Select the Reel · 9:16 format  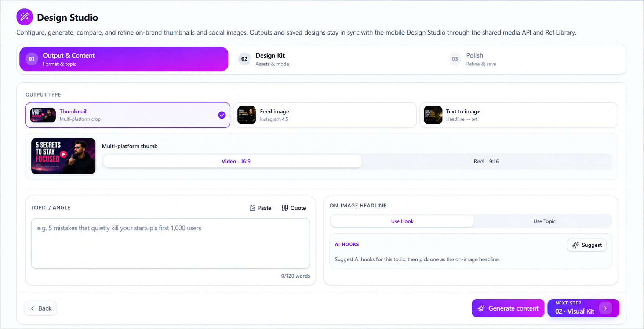pyautogui.click(x=486, y=161)
